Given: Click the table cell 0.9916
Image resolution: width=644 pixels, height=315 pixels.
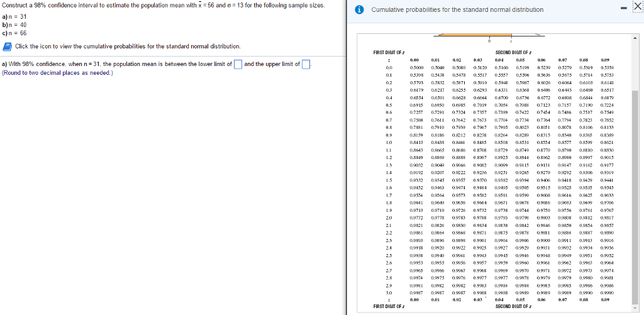Looking at the screenshot, I should click(607, 240).
